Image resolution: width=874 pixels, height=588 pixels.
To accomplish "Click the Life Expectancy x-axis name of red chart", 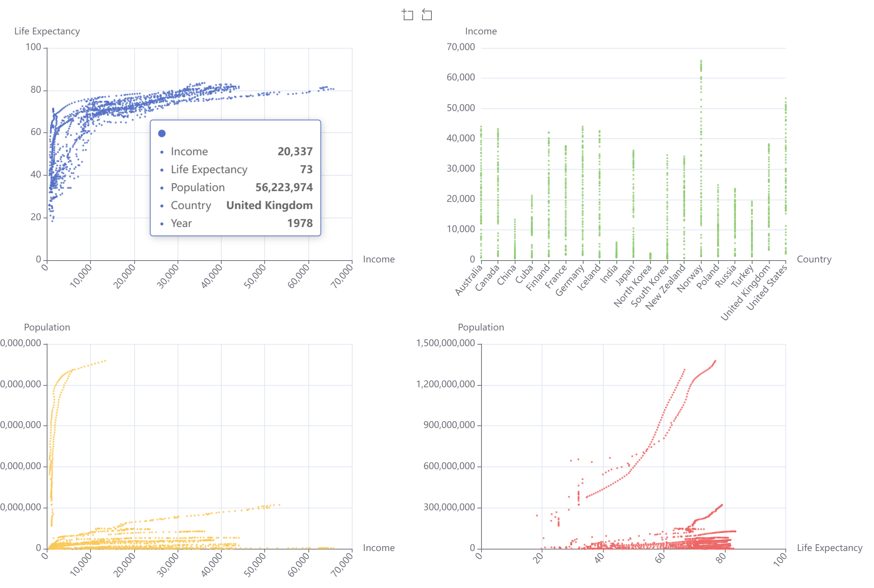I will [830, 548].
